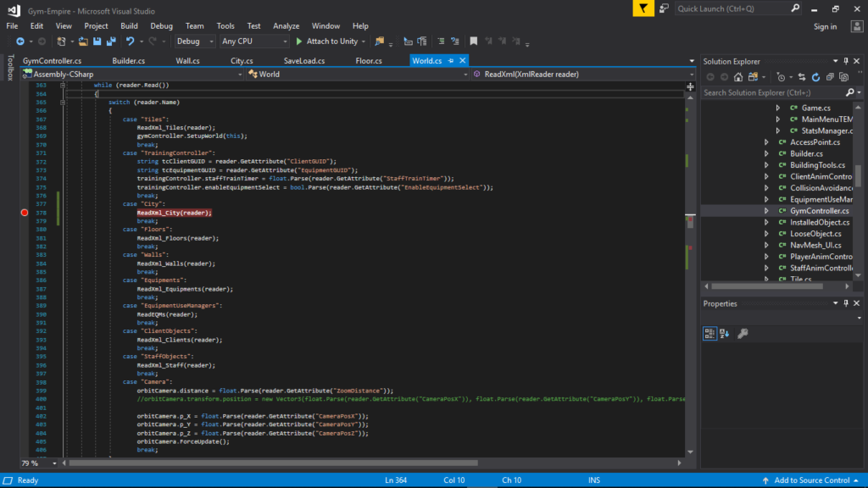Switch to the SaveLoad.cs tab
The width and height of the screenshot is (868, 488).
coord(303,61)
